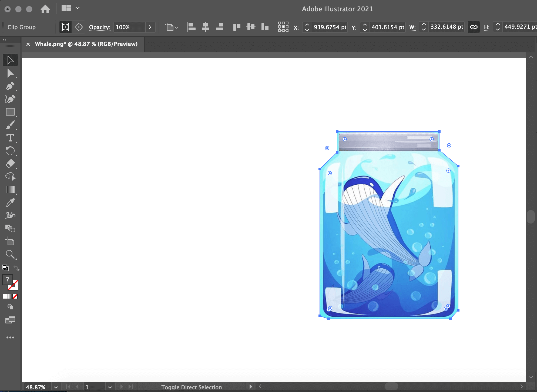537x392 pixels.
Task: Open the zoom level dropdown
Action: (56, 387)
